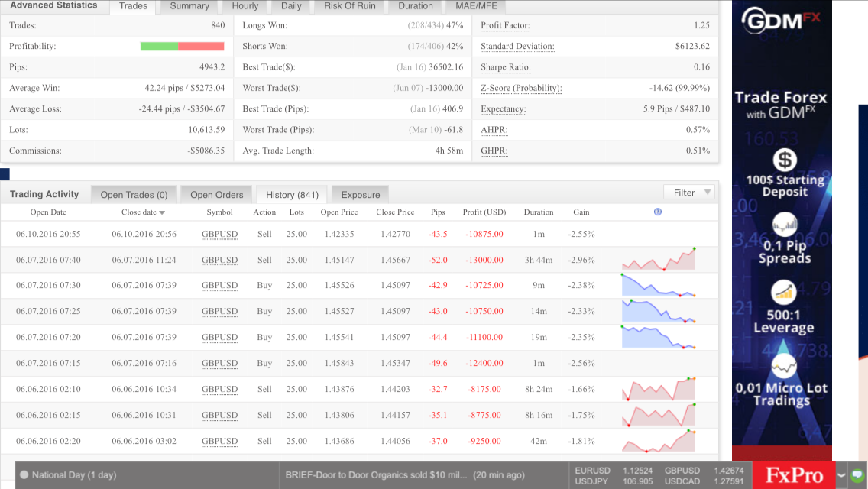Screen dimensions: 868x489
Task: Open the Hourly tab
Action: pos(245,6)
